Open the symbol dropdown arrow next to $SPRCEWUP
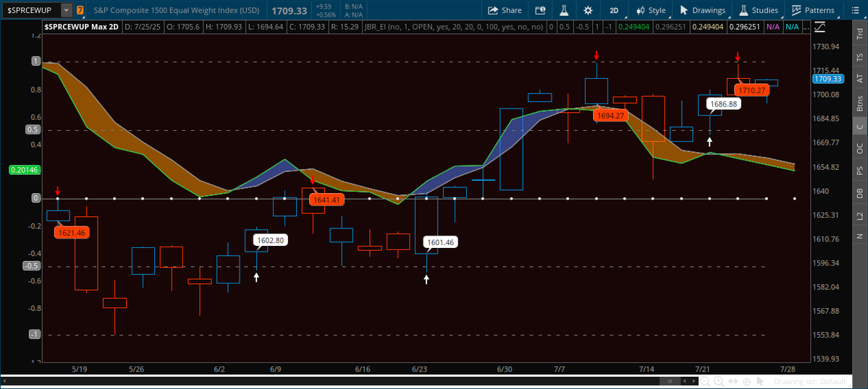Image resolution: width=868 pixels, height=389 pixels. tap(67, 10)
